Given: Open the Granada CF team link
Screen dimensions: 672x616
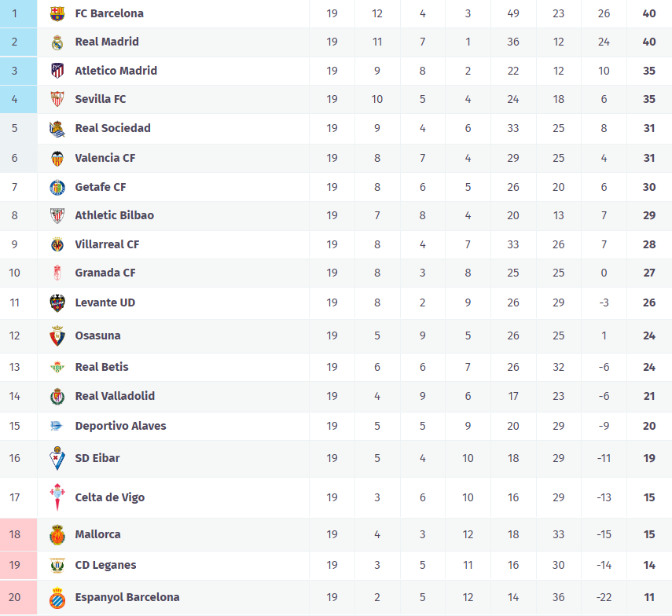Looking at the screenshot, I should tap(105, 273).
